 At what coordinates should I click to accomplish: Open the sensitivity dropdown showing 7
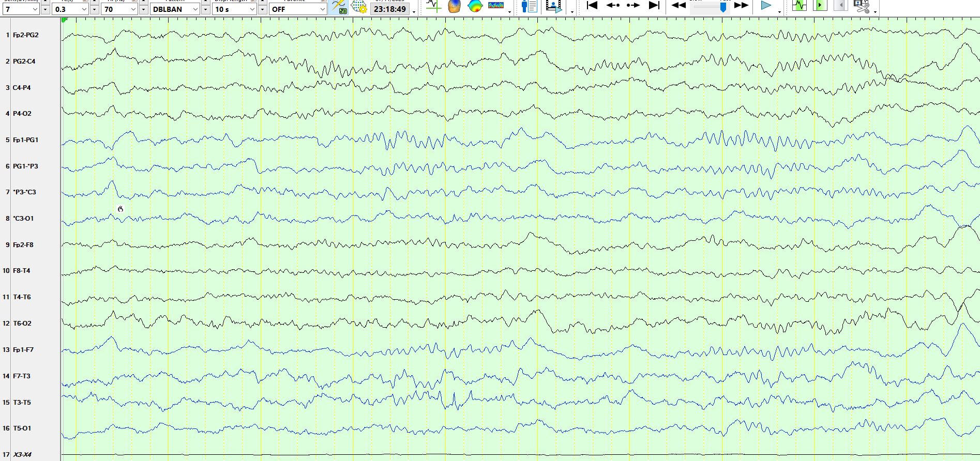(21, 9)
